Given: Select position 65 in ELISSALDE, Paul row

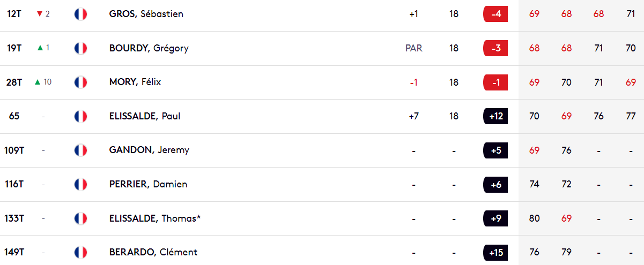Looking at the screenshot, I should [x=14, y=116].
